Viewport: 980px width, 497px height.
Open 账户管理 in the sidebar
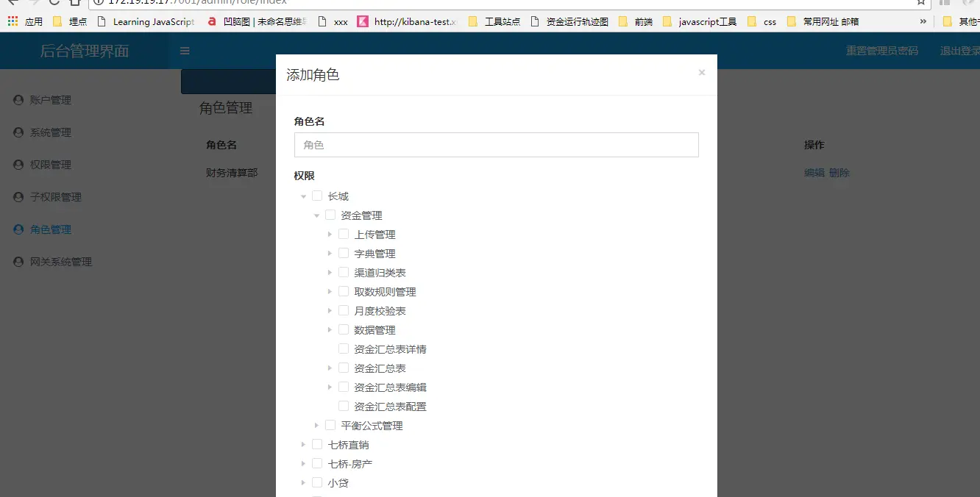[x=51, y=100]
